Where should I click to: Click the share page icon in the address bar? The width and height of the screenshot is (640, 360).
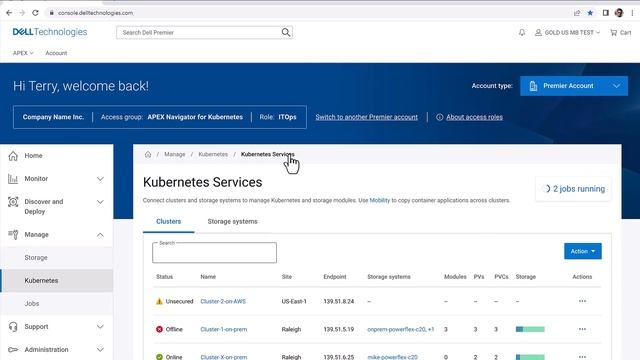[577, 13]
